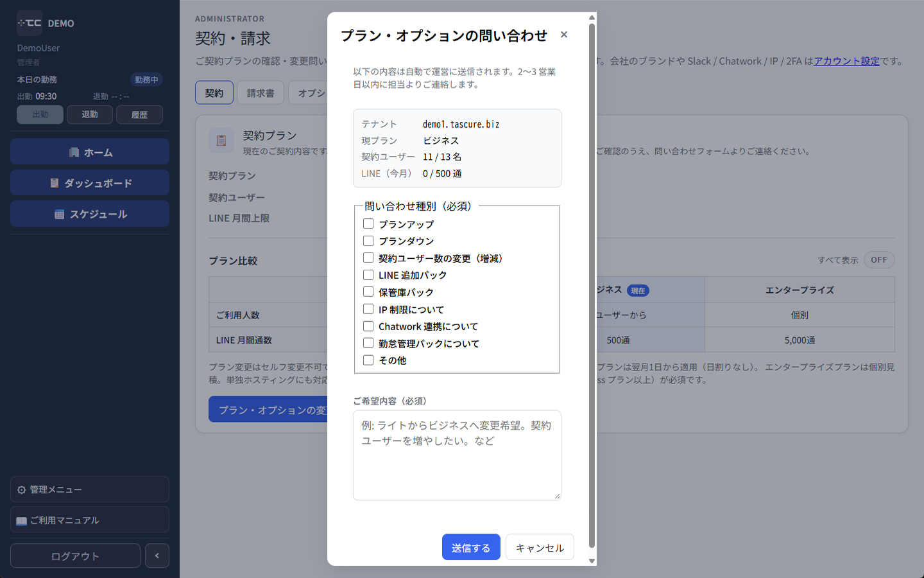Click the ログアウト button
The height and width of the screenshot is (578, 924).
pos(75,556)
